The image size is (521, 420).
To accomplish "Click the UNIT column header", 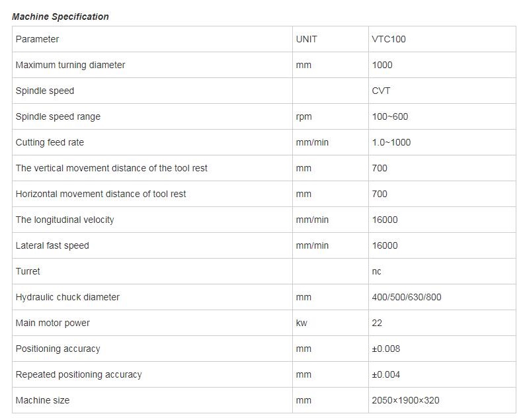I will tap(306, 39).
